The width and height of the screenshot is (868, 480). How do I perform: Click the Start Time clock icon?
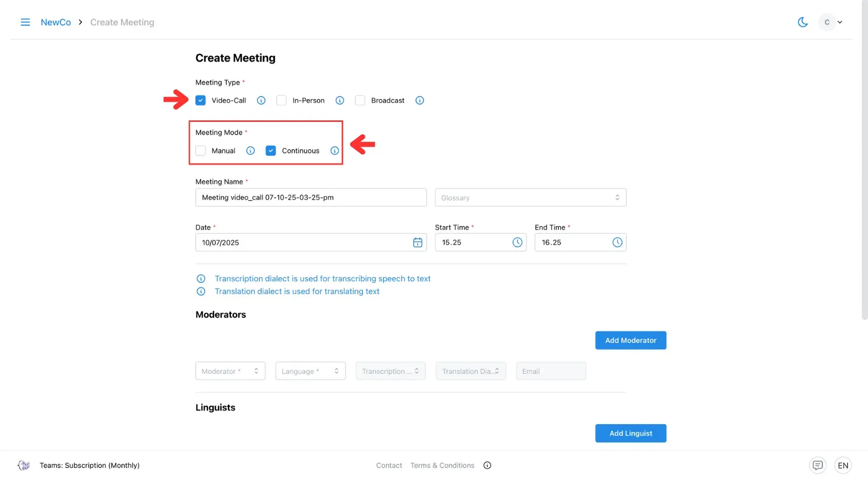(x=517, y=243)
